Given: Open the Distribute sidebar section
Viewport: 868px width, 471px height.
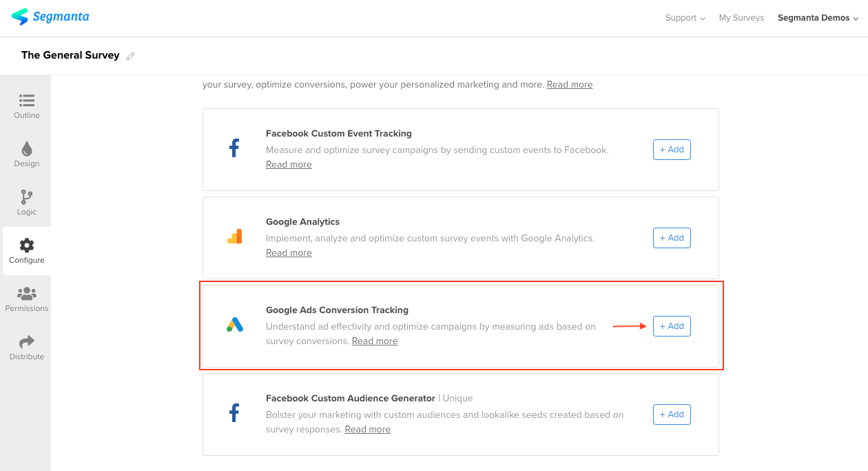Looking at the screenshot, I should click(27, 348).
